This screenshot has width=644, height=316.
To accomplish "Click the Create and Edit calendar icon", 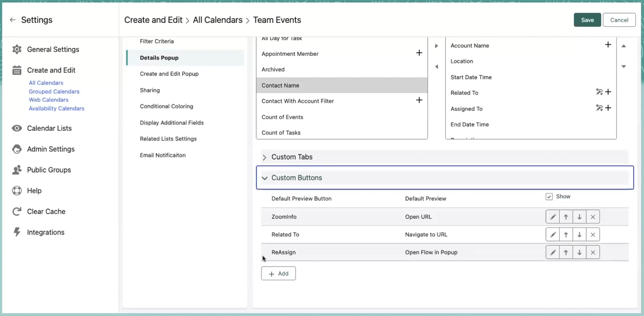I will tap(17, 70).
